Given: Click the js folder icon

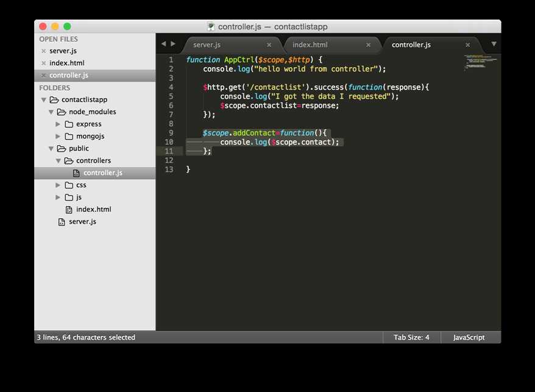Looking at the screenshot, I should pyautogui.click(x=69, y=198).
